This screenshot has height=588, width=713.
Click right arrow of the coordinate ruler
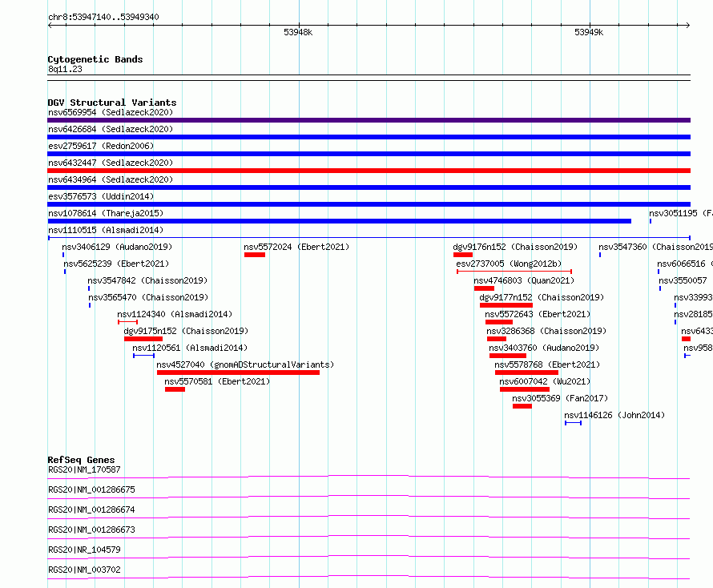pos(688,25)
